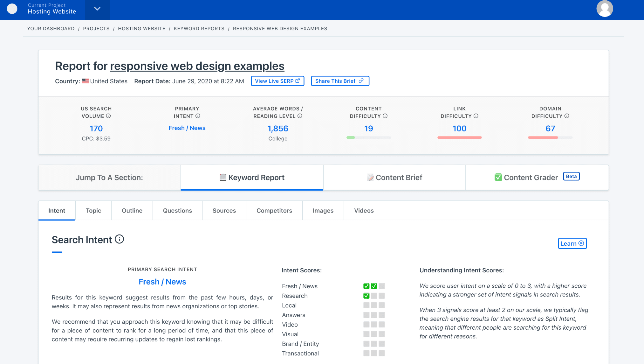Open the keyword link responsive web design examples

[x=197, y=66]
